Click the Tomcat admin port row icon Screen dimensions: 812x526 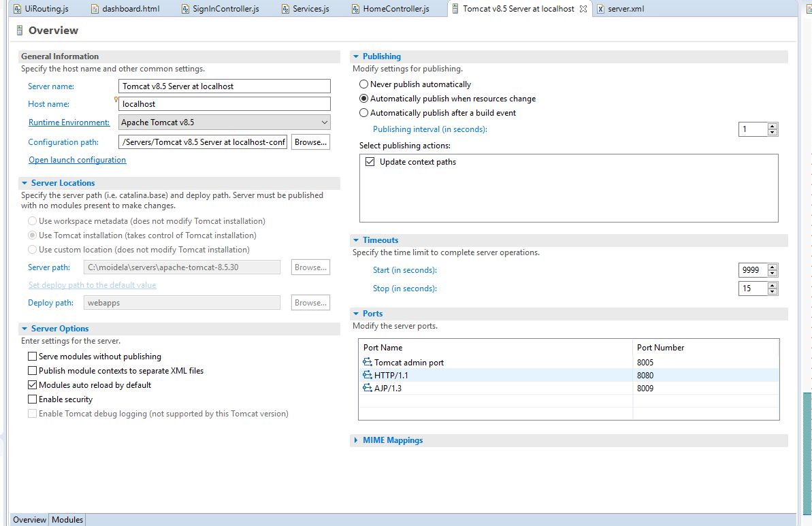pos(367,362)
